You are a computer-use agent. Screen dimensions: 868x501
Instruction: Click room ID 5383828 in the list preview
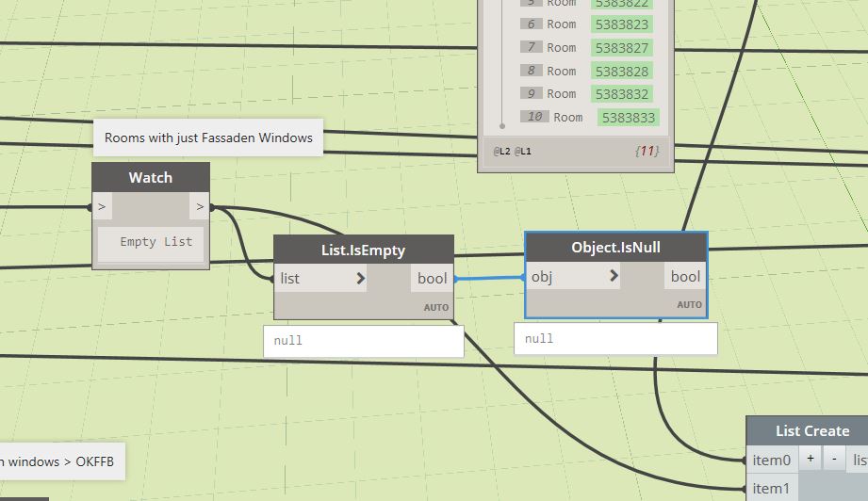click(x=622, y=72)
